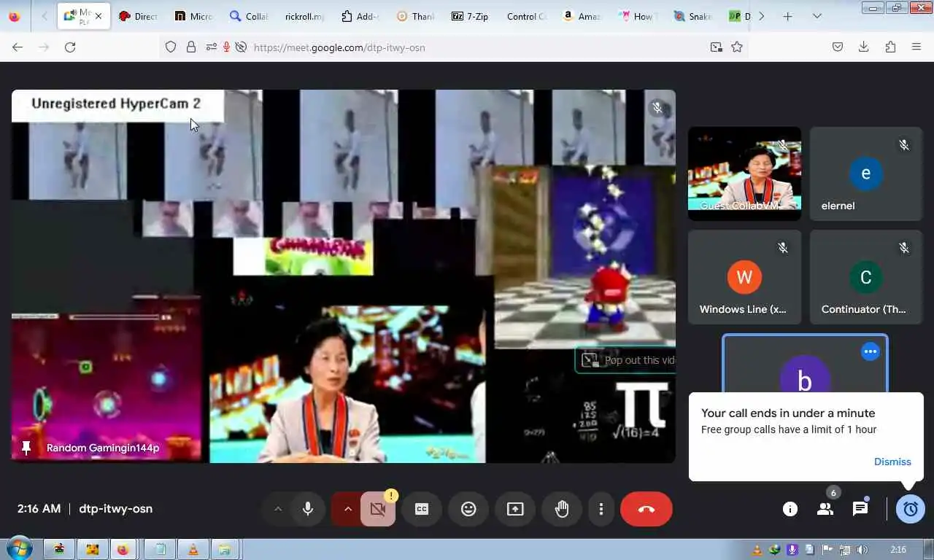The width and height of the screenshot is (934, 560).
Task: Select the elernel participant tile
Action: (x=866, y=174)
